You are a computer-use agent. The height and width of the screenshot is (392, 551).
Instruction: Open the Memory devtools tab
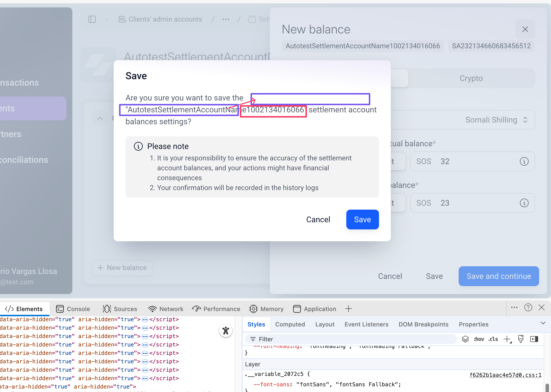(267, 309)
